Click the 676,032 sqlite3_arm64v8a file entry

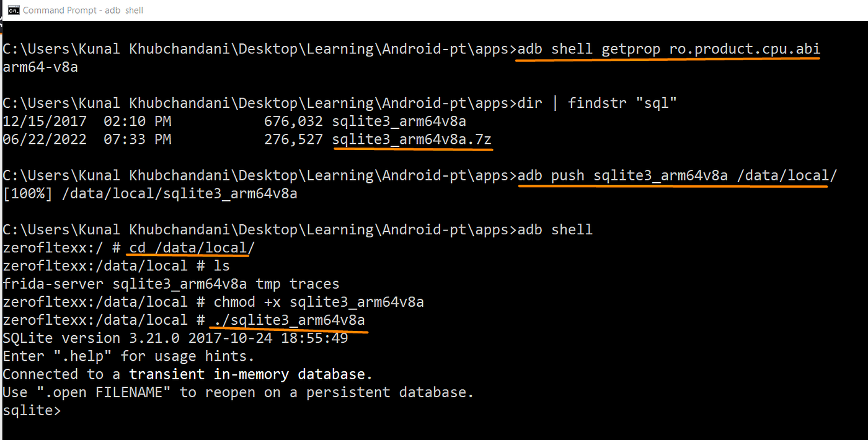tap(365, 121)
